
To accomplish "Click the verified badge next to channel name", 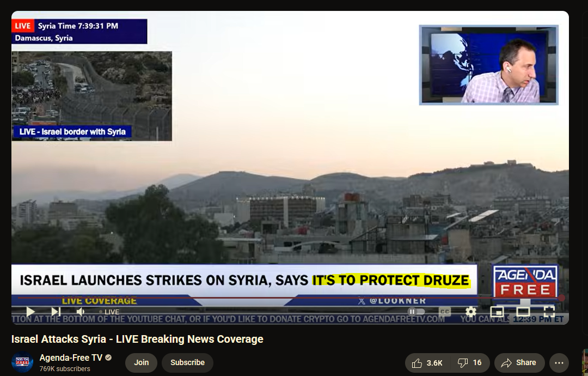I will [108, 357].
